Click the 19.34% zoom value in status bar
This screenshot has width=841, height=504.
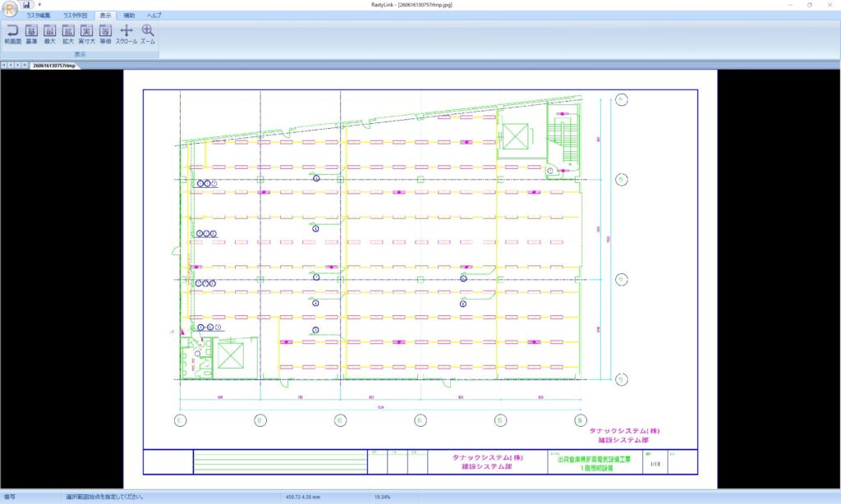pos(383,497)
